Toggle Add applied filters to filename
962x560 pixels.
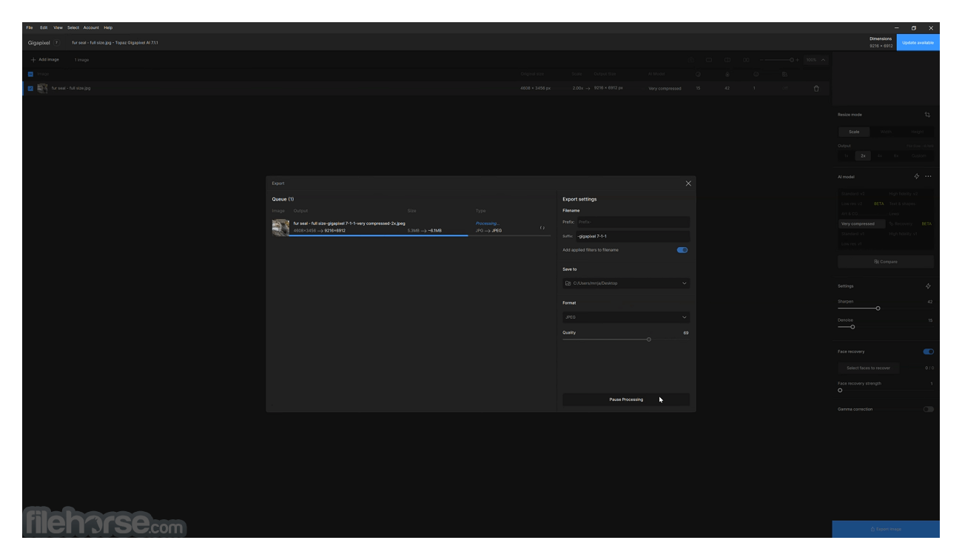682,250
